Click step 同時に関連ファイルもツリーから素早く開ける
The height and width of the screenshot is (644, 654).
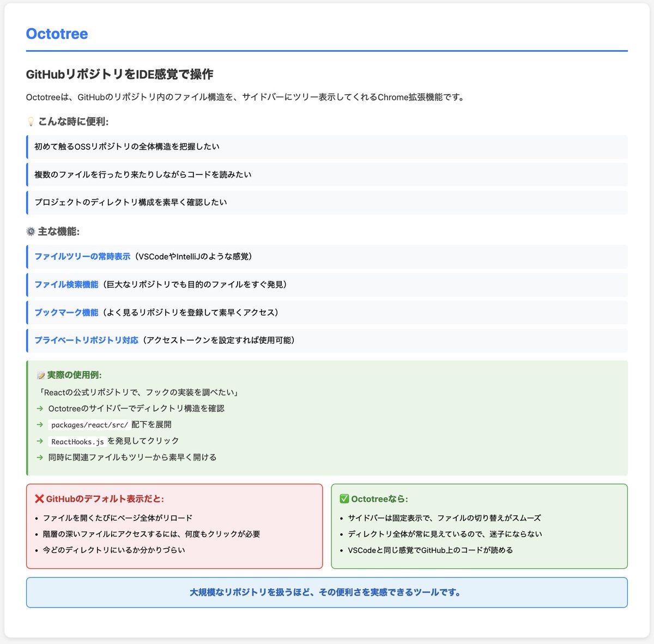132,458
